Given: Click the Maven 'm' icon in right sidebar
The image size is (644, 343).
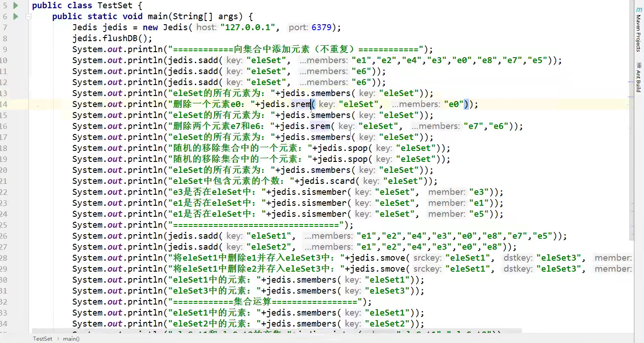Looking at the screenshot, I should (x=639, y=10).
